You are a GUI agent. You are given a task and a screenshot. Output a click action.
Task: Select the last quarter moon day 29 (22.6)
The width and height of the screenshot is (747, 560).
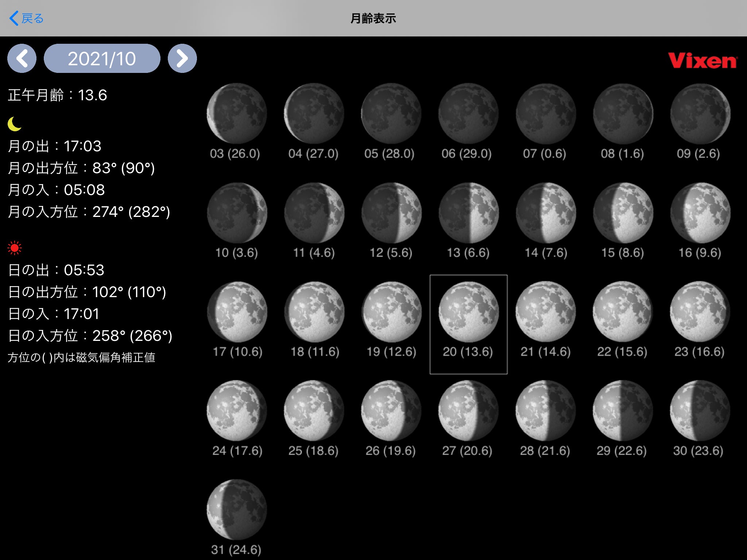623,411
